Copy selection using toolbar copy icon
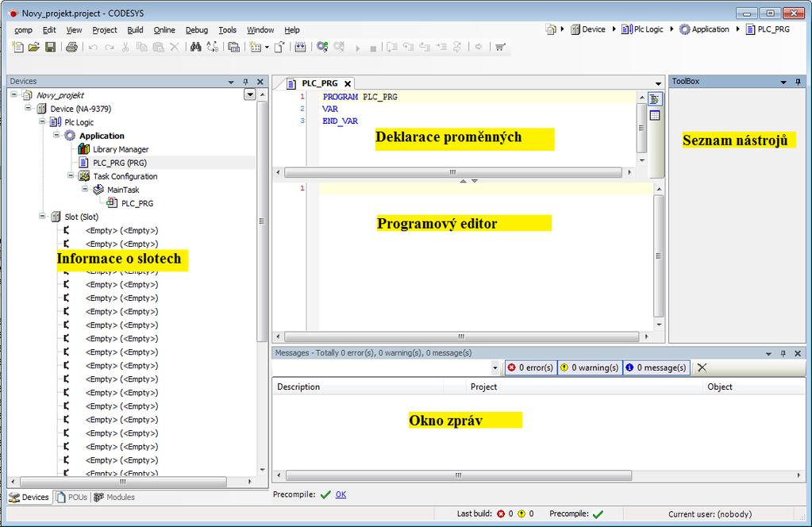Viewport: 812px width, 527px height. (x=141, y=47)
